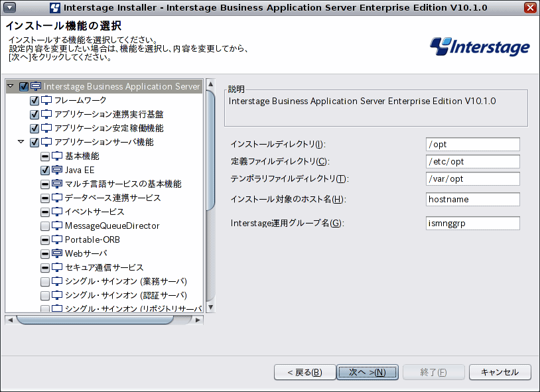This screenshot has width=540, height=392.
Task: Click the Interstage Installer title bar icon
Action: (55, 7)
